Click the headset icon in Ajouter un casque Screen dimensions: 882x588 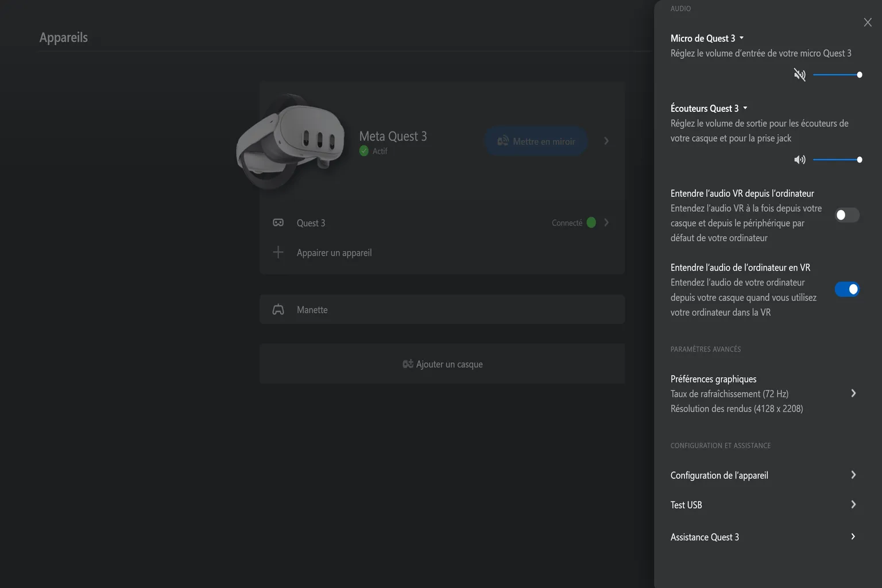[x=408, y=364]
